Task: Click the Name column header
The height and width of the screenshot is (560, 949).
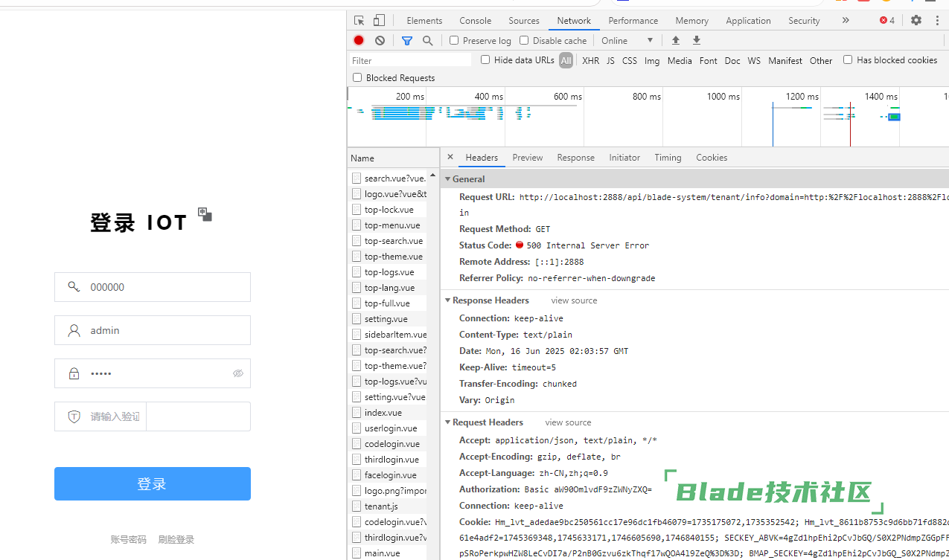Action: pos(394,158)
